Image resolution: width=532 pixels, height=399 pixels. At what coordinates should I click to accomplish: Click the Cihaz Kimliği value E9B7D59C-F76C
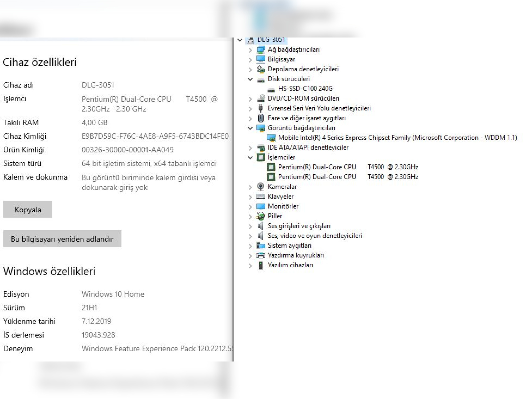pos(155,136)
